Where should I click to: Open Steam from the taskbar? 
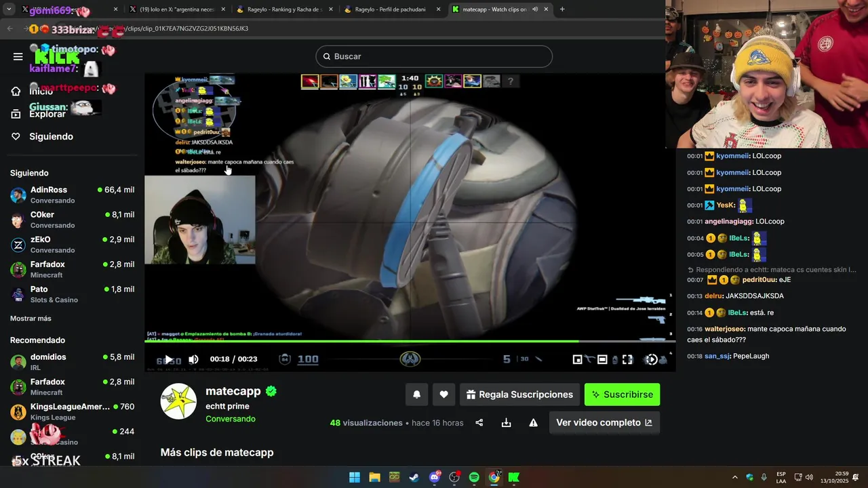[x=414, y=477]
